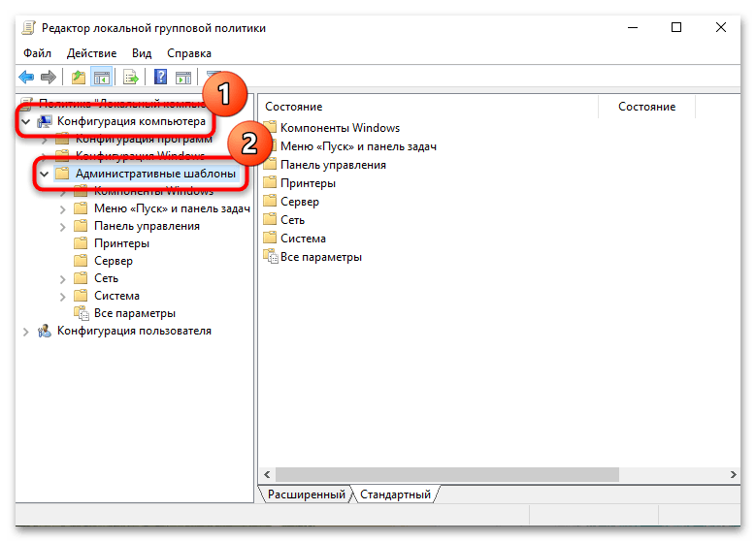Collapse the Административные шаблоны node
Screen dimensions: 756x542
click(45, 174)
